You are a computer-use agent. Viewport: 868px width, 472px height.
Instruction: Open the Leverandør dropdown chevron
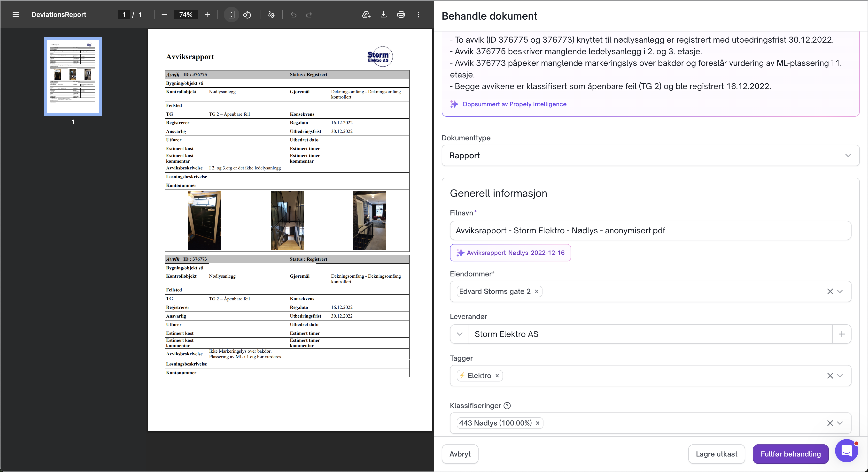[460, 334]
